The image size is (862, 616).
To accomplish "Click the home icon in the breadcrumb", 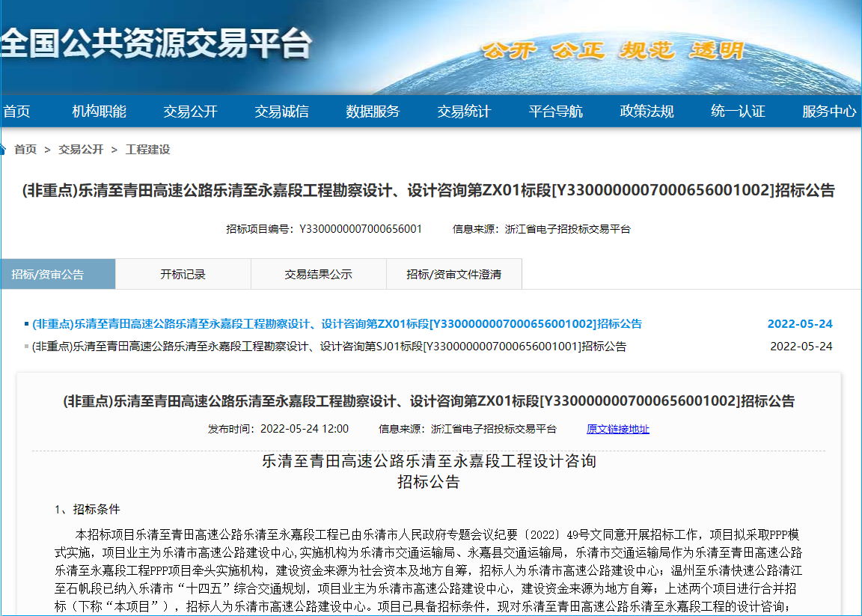I will [3, 150].
